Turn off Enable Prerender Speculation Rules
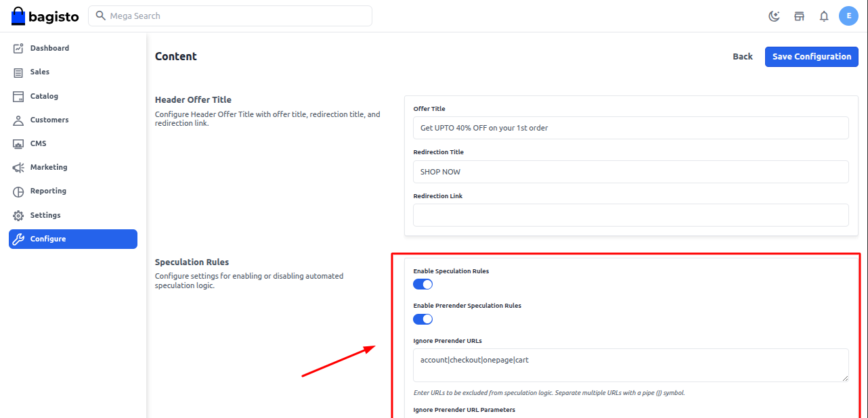Viewport: 868px width, 418px height. pos(422,319)
